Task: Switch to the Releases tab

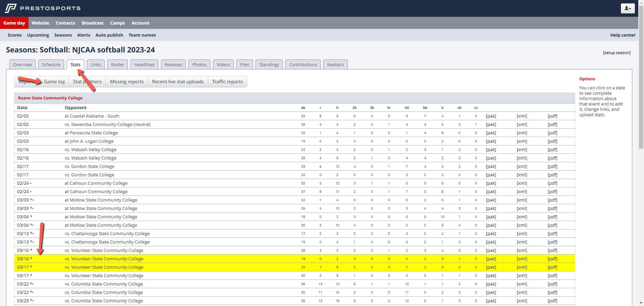Action: coord(173,64)
